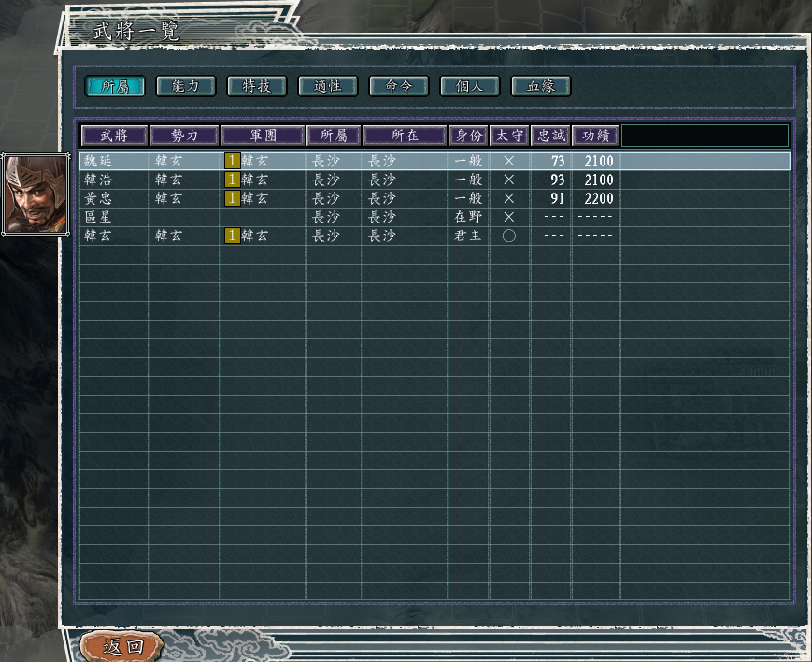
Task: Switch to the 個人 tab
Action: [470, 86]
